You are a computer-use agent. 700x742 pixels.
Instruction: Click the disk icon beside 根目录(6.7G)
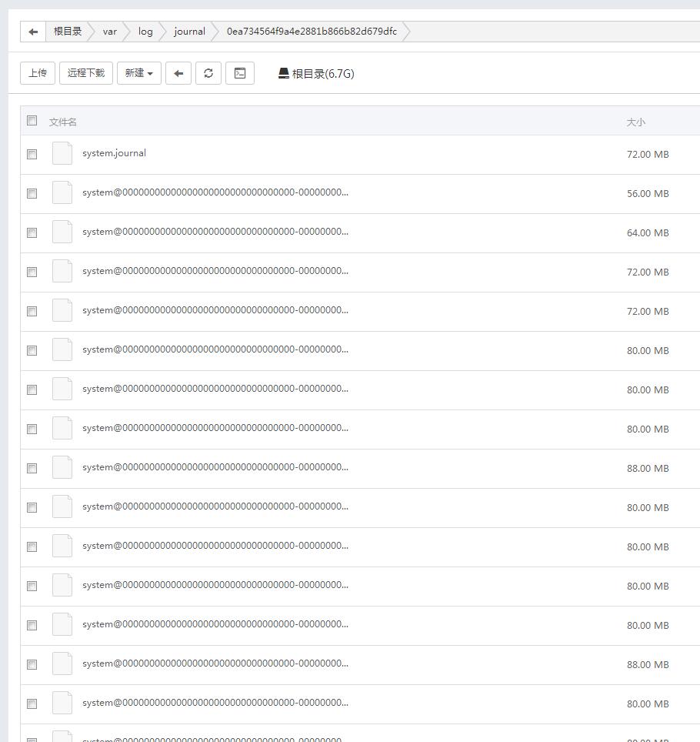pos(284,73)
